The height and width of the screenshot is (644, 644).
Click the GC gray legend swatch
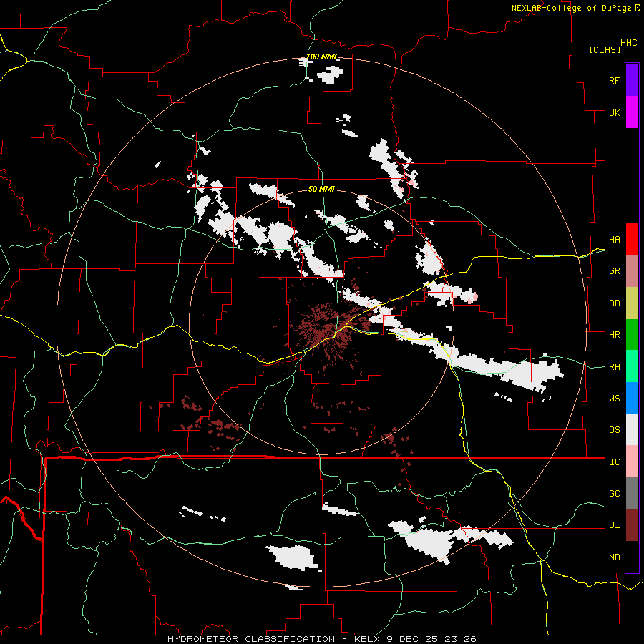click(x=632, y=493)
